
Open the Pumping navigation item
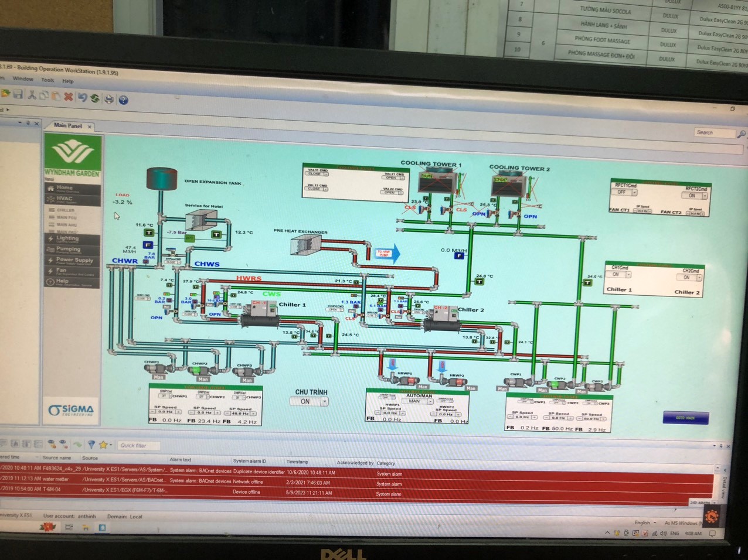(x=72, y=250)
